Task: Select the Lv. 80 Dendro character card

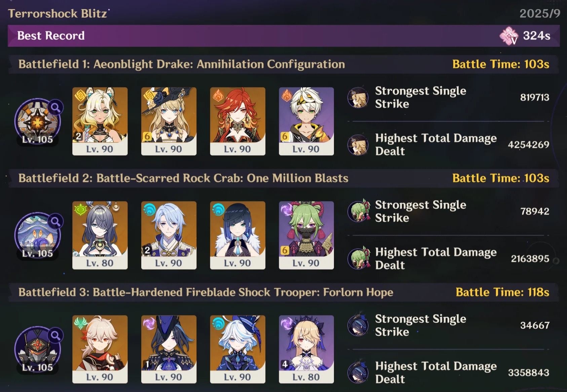Action: pyautogui.click(x=100, y=235)
